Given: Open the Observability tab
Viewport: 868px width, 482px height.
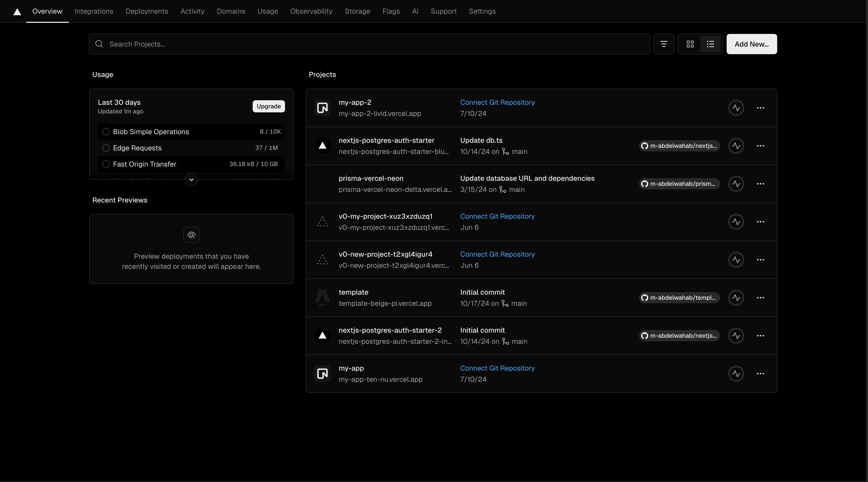Looking at the screenshot, I should [311, 11].
